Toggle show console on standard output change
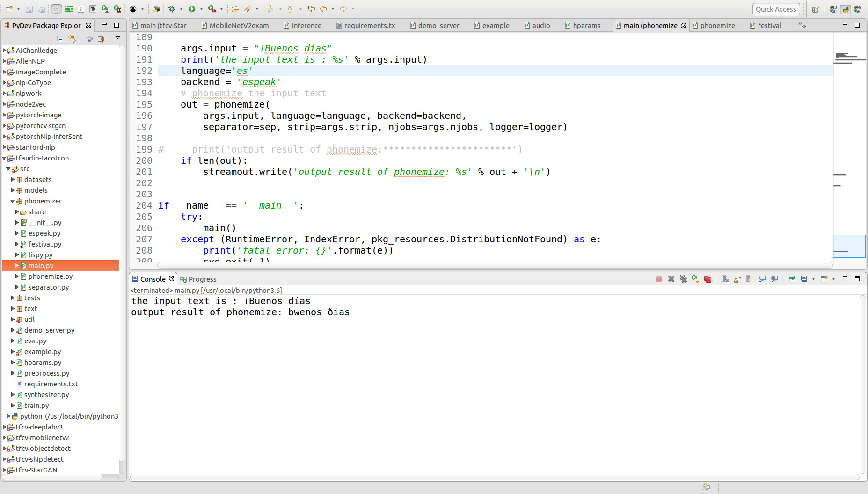The width and height of the screenshot is (868, 494). click(x=762, y=279)
